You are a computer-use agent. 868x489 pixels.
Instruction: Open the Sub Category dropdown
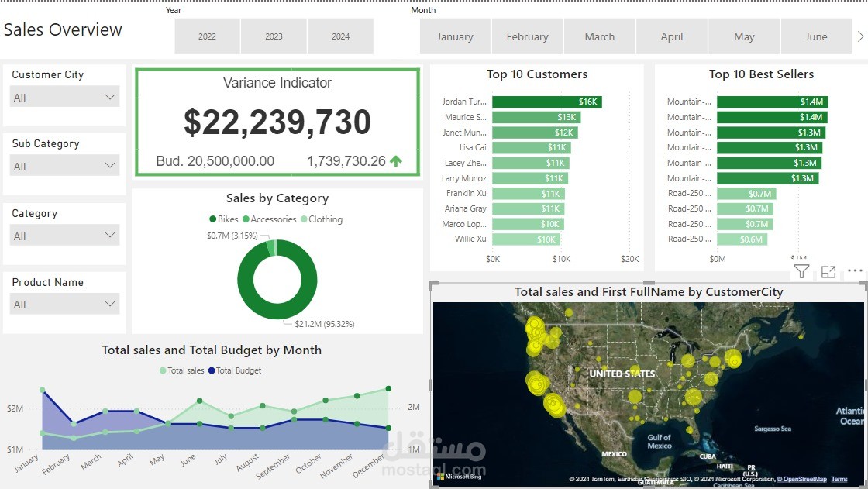[x=65, y=166]
